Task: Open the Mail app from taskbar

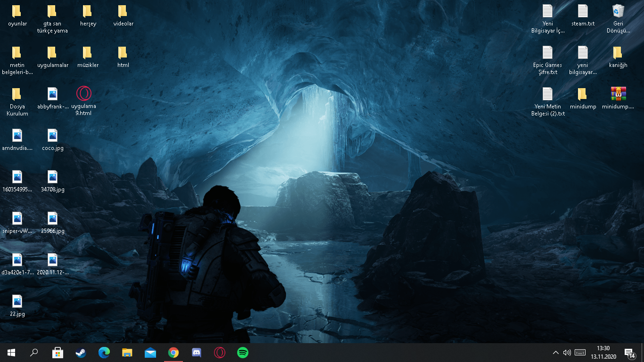Action: (150, 353)
